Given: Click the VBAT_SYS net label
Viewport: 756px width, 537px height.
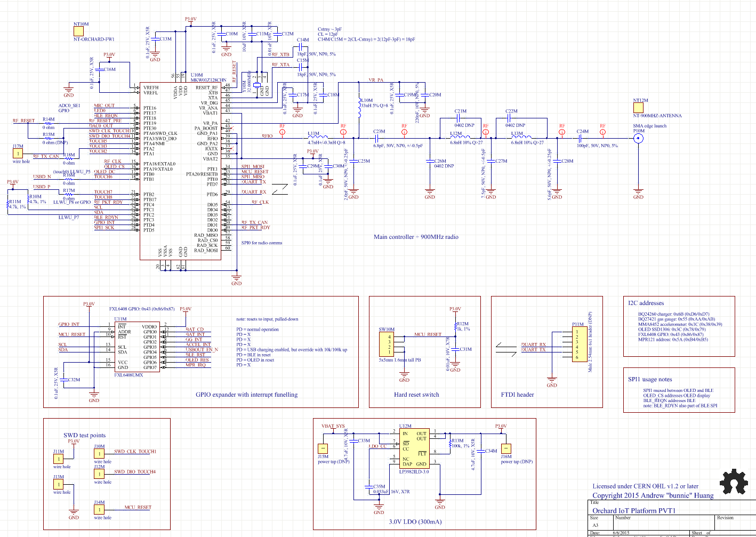Looking at the screenshot, I should [x=333, y=426].
